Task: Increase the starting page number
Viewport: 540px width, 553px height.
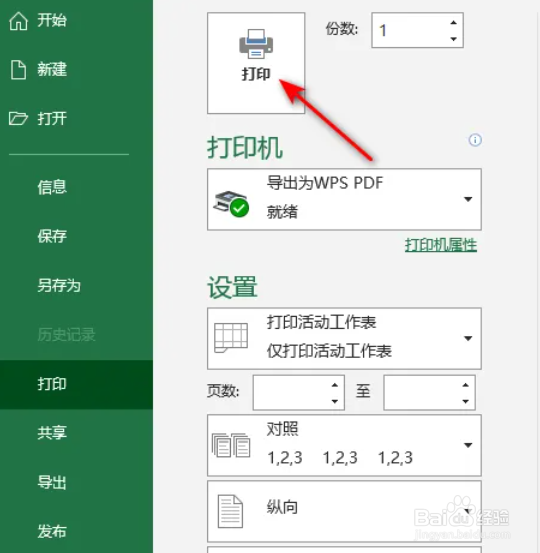Action: (335, 385)
